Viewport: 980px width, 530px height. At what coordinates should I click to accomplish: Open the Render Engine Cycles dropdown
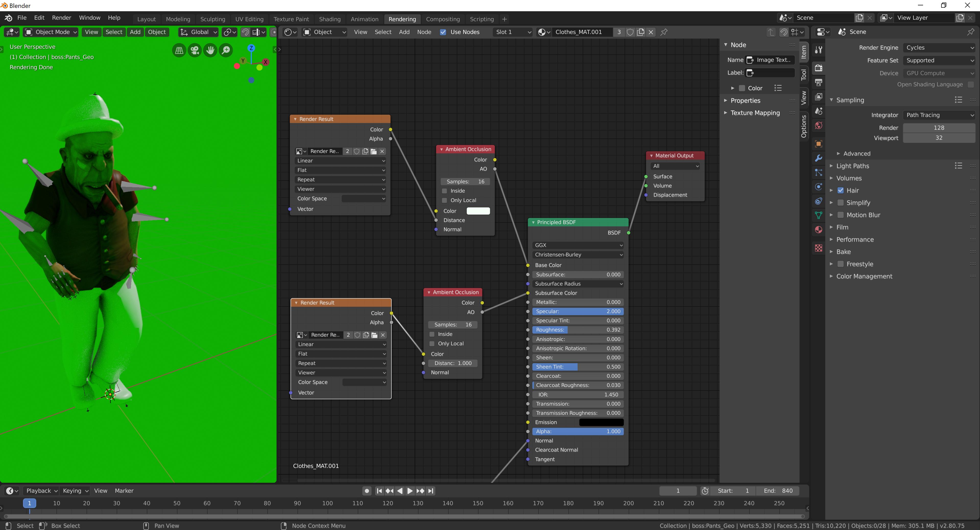tap(939, 48)
